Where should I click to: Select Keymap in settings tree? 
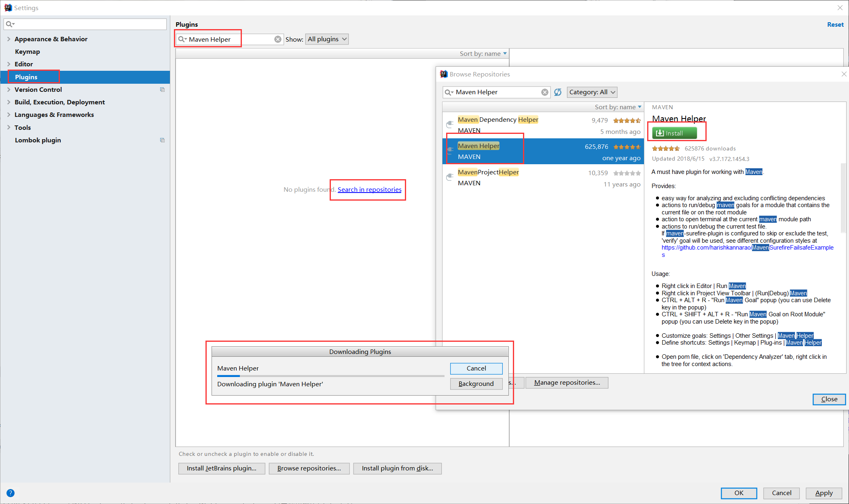pyautogui.click(x=28, y=51)
